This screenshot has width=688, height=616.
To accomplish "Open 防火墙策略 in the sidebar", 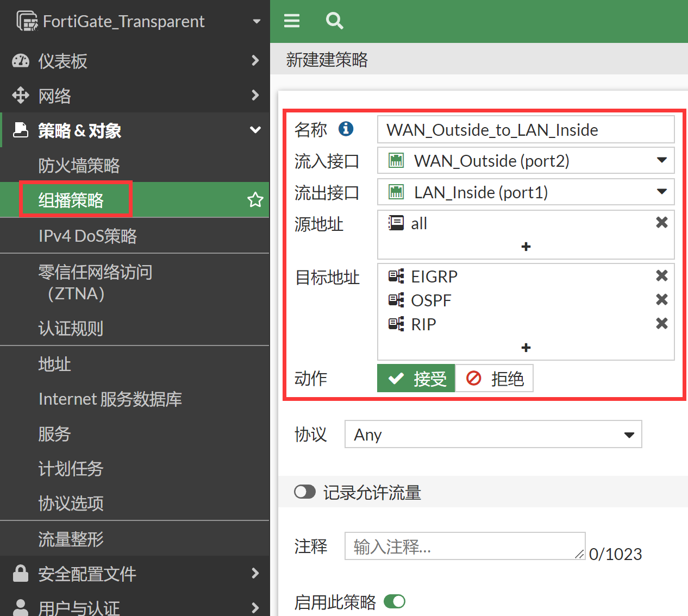I will (79, 166).
